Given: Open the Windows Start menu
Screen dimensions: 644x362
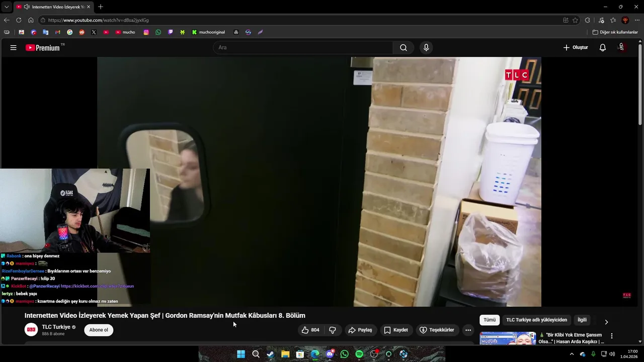Looking at the screenshot, I should pyautogui.click(x=241, y=354).
